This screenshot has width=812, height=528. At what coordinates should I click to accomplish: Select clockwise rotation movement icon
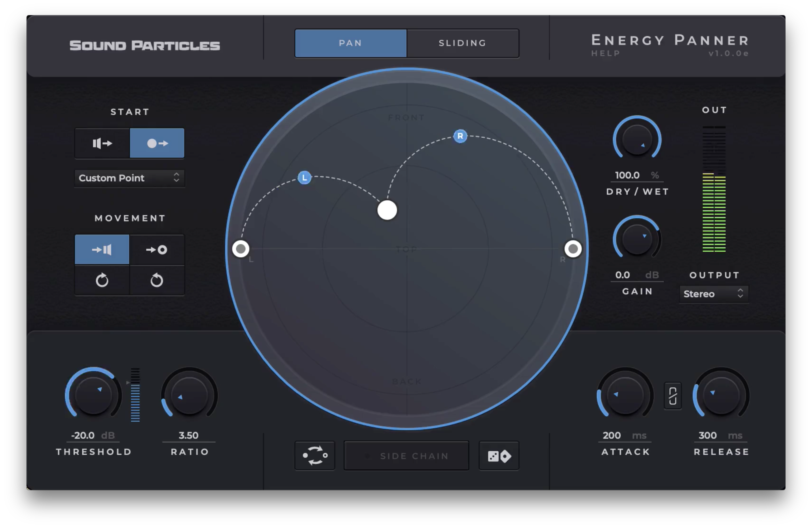click(102, 280)
